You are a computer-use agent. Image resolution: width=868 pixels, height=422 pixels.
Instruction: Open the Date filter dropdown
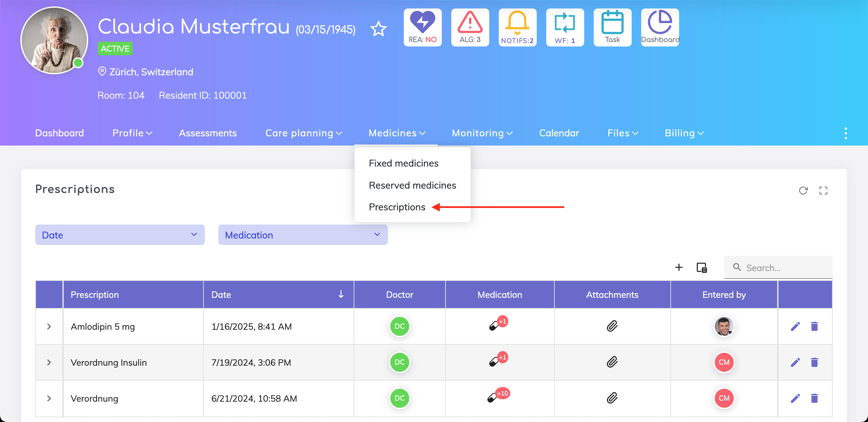point(120,235)
